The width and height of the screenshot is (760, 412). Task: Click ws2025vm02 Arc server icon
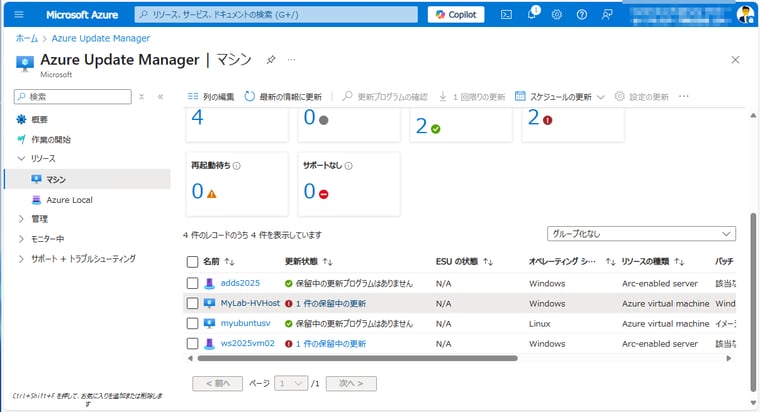tap(209, 344)
